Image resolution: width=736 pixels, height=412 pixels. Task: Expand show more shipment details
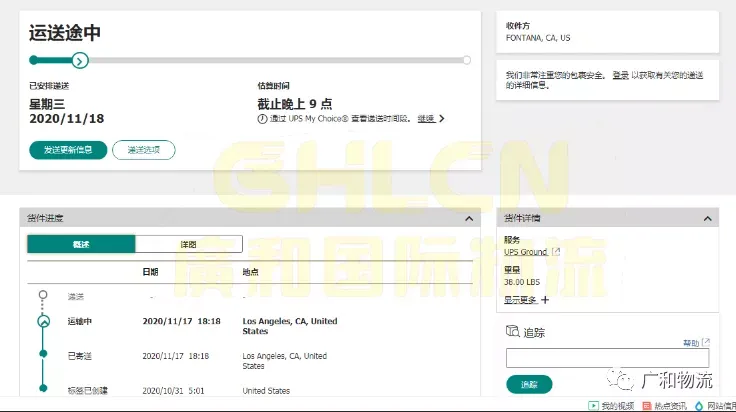520,300
